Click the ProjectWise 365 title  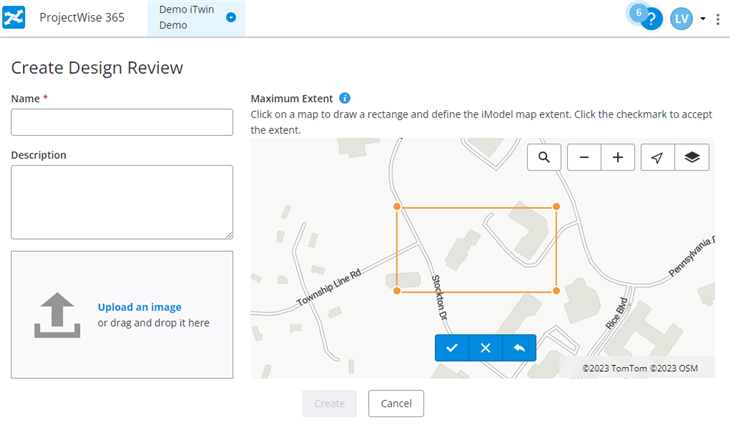[82, 18]
